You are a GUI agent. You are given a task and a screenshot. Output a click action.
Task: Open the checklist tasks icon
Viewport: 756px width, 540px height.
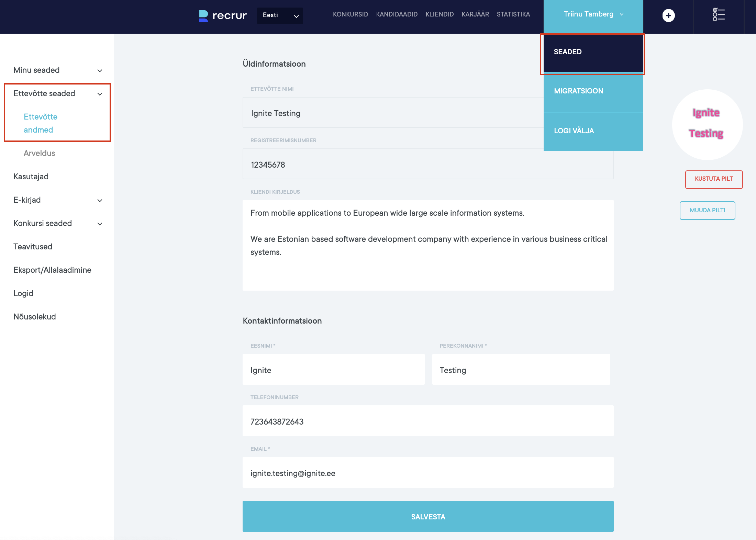719,15
